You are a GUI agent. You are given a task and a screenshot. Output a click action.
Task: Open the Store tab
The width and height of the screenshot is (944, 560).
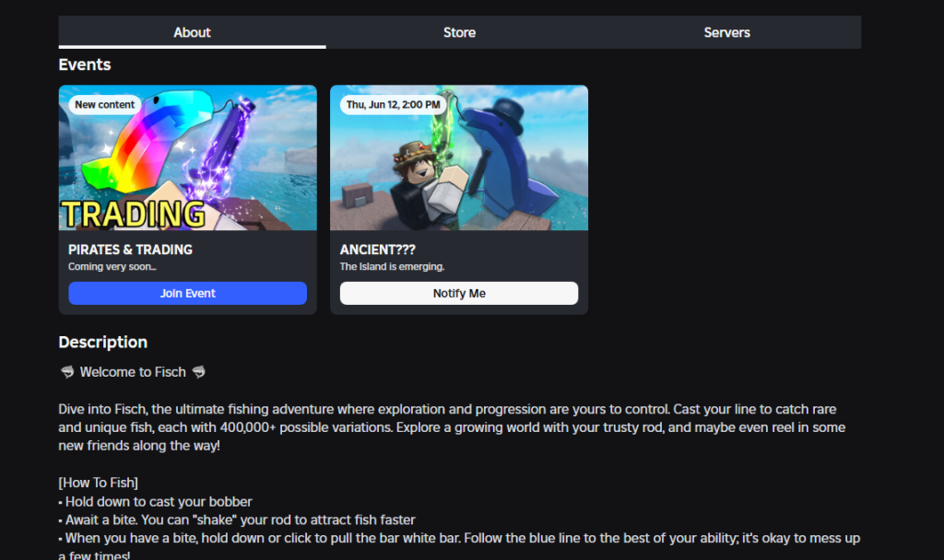[459, 32]
